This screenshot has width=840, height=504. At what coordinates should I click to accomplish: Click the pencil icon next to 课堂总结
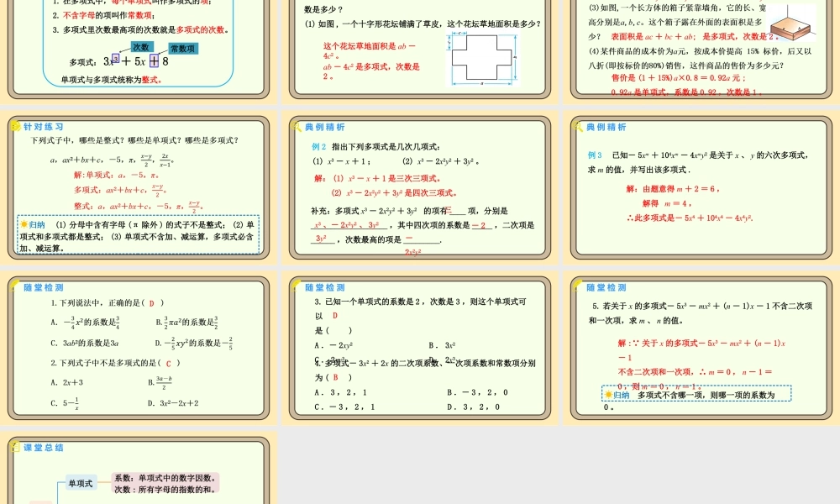[16, 446]
